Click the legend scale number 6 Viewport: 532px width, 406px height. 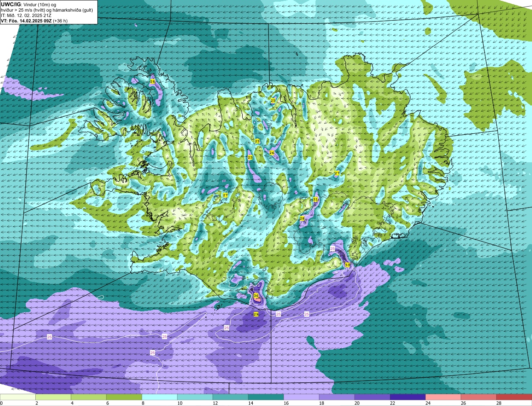[x=107, y=403]
